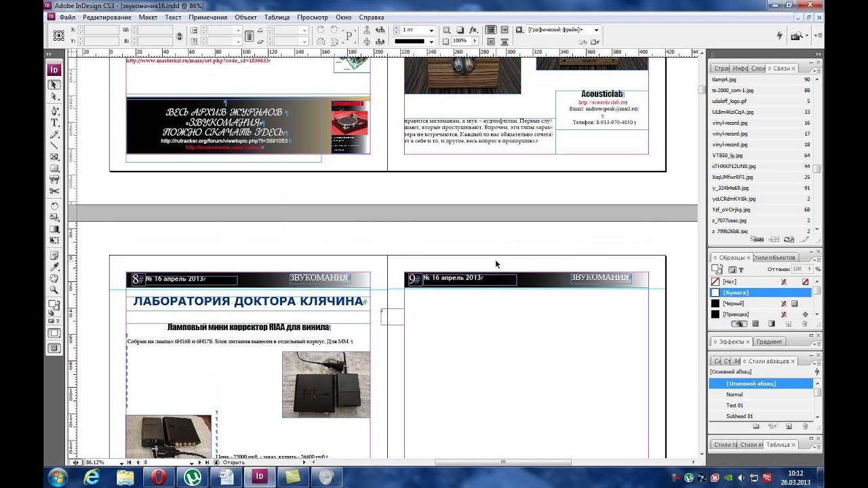Click the new paragraph style icon
The height and width of the screenshot is (488, 868).
(789, 426)
